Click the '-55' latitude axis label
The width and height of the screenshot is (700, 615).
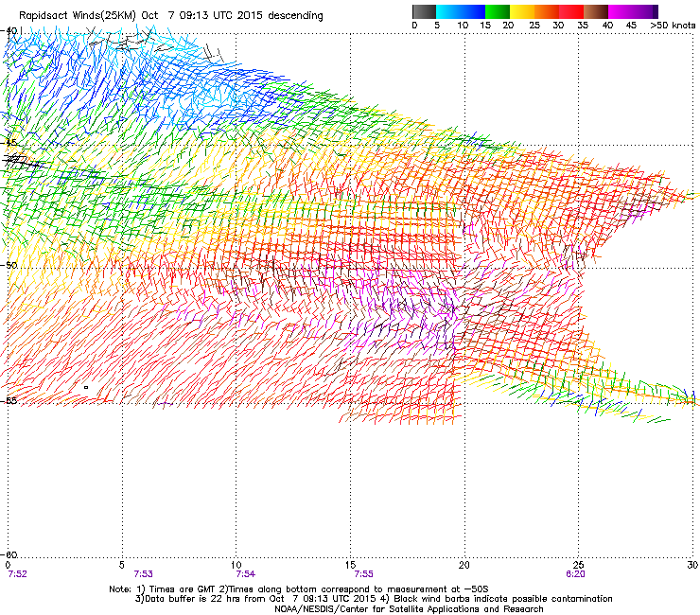(9, 401)
